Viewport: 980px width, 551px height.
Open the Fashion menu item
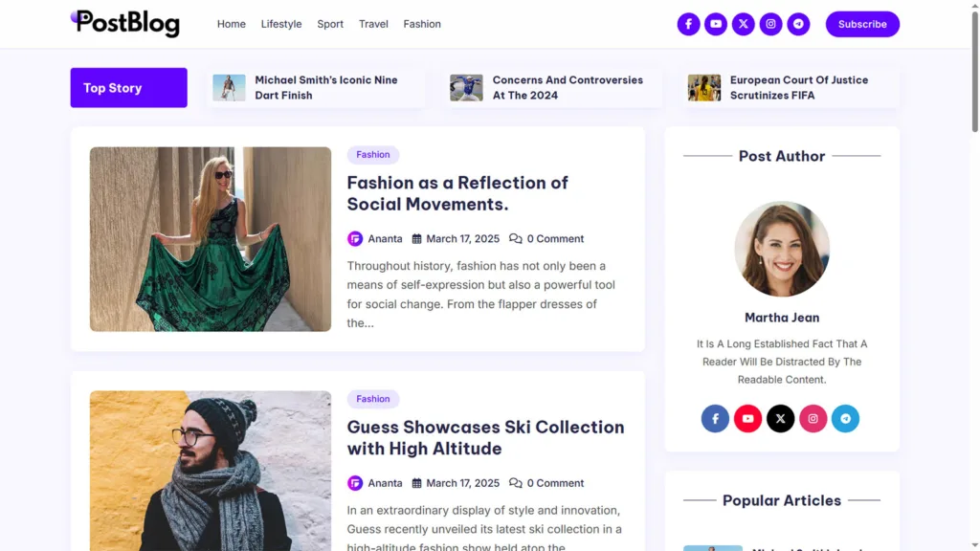(x=422, y=24)
